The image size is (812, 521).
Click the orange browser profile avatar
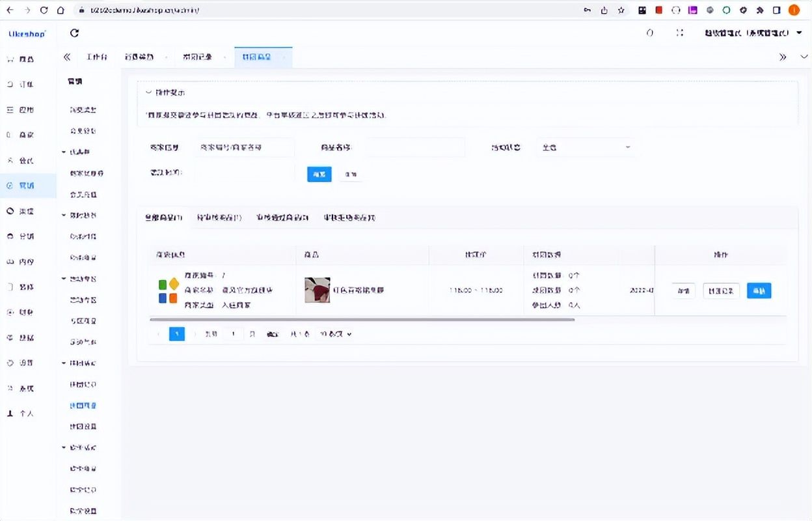coord(794,10)
